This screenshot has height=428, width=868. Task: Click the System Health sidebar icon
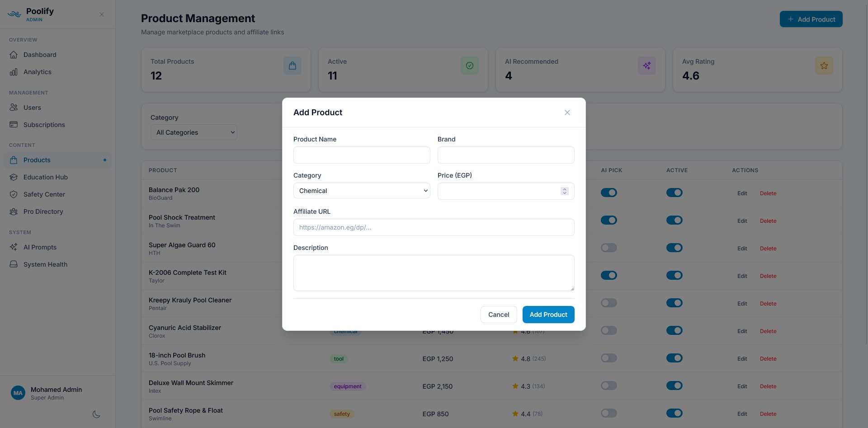pos(14,264)
